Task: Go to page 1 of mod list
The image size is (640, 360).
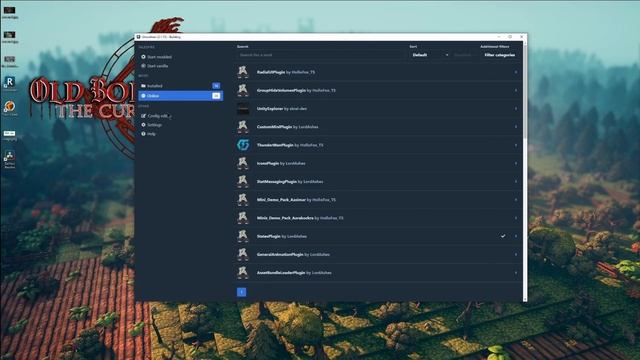Action: point(241,292)
